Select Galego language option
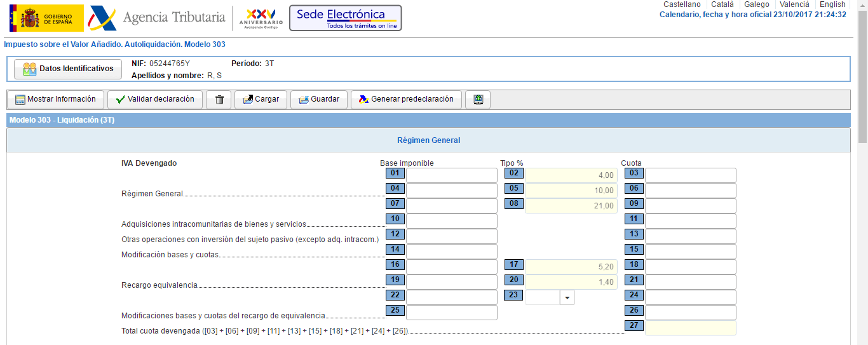 pos(756,4)
